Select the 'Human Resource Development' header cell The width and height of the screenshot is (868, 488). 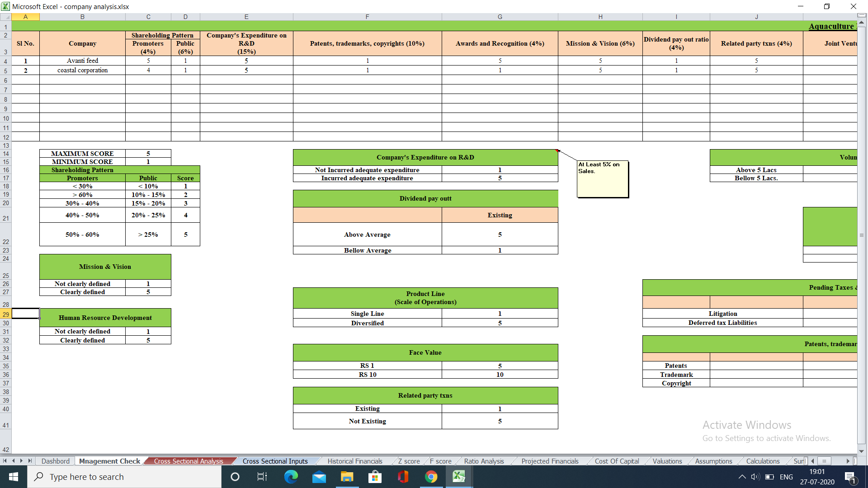pyautogui.click(x=105, y=318)
